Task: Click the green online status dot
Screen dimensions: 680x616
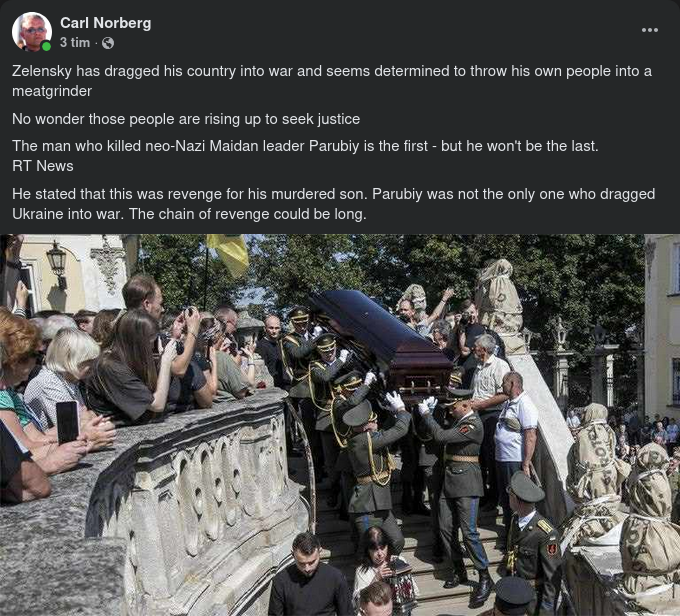Action: click(46, 46)
